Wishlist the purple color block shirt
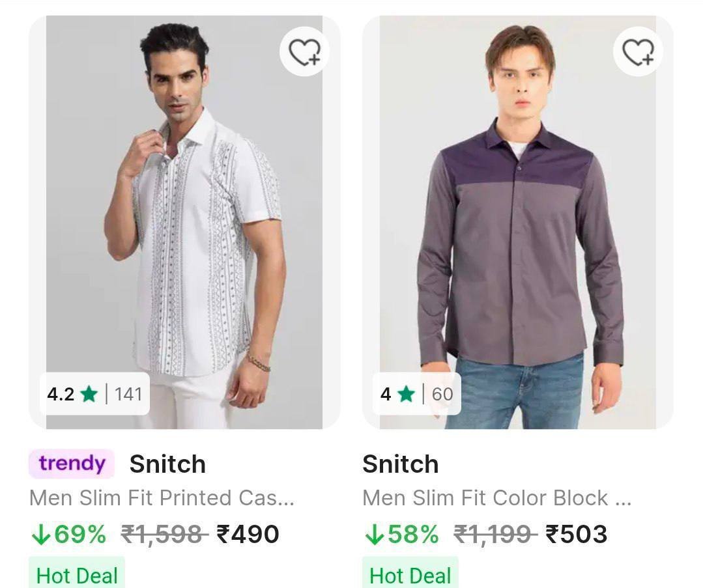The width and height of the screenshot is (703, 588). [638, 52]
